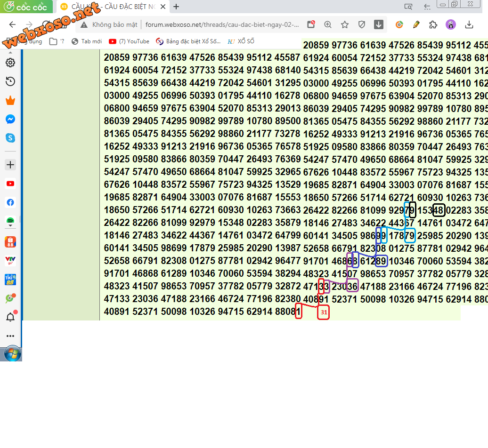Bookmark this page with star icon

tap(345, 24)
